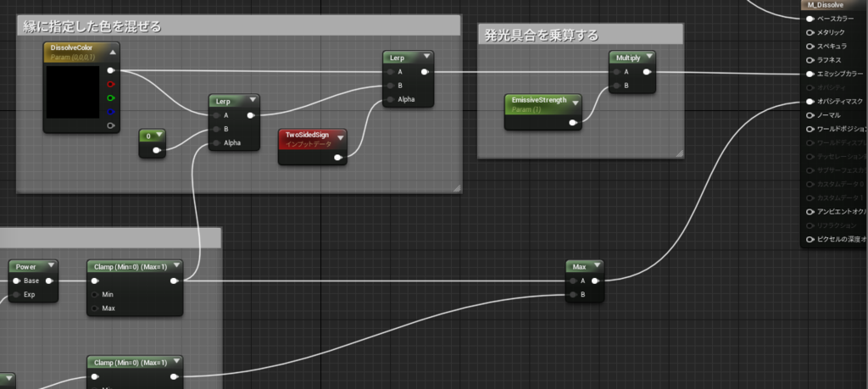Viewport: 868px width, 389px height.
Task: Click the エミッシブカラー input pin on M_Dissolve
Action: (x=810, y=74)
